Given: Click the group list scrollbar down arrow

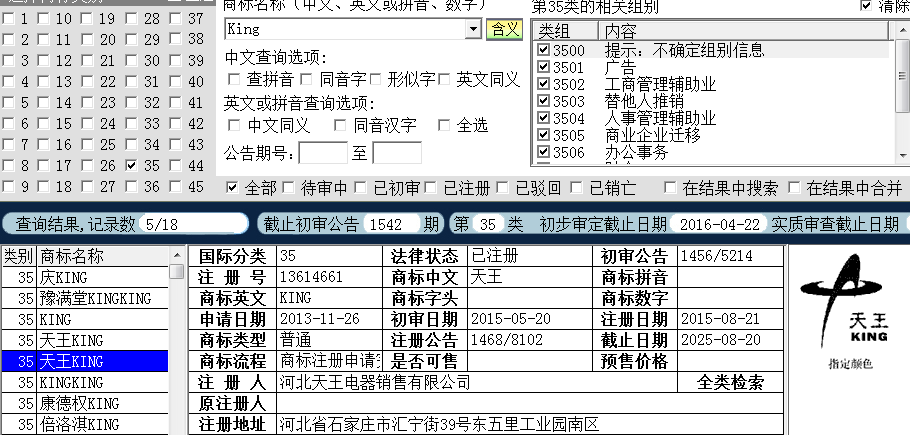Looking at the screenshot, I should tap(902, 155).
